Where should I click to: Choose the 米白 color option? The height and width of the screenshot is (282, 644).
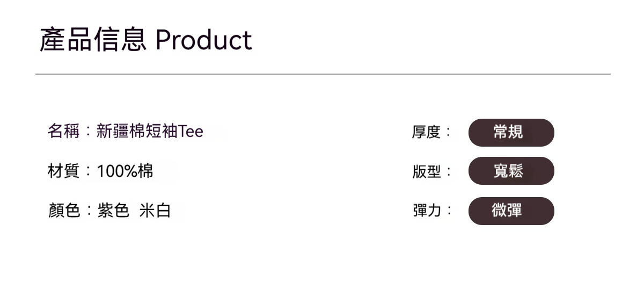pos(155,211)
